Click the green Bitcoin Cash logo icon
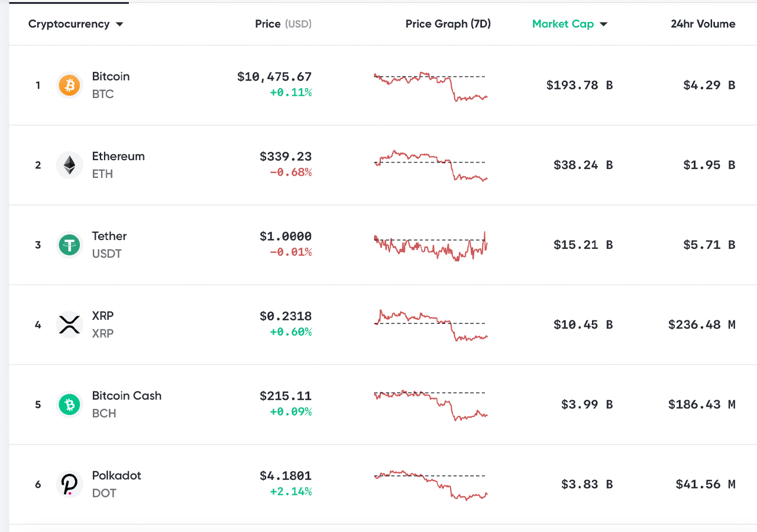 pos(70,405)
